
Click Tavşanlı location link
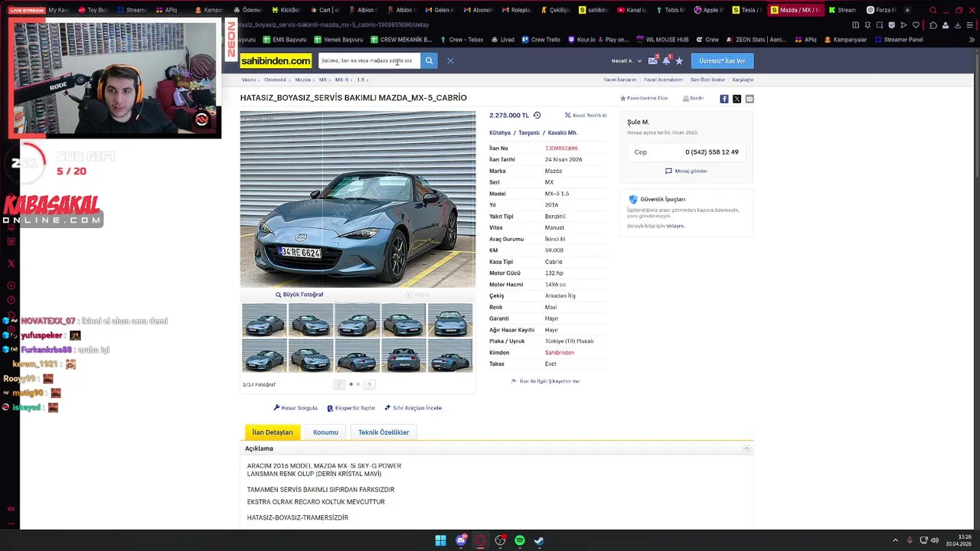[529, 132]
